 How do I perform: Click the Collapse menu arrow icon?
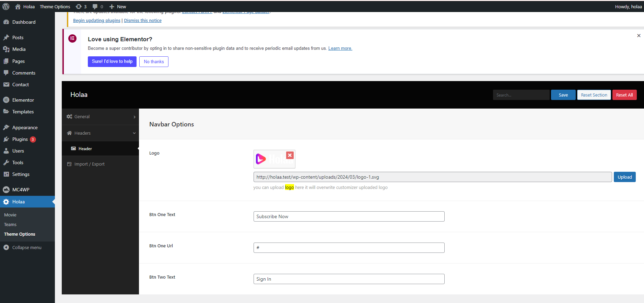pyautogui.click(x=6, y=247)
